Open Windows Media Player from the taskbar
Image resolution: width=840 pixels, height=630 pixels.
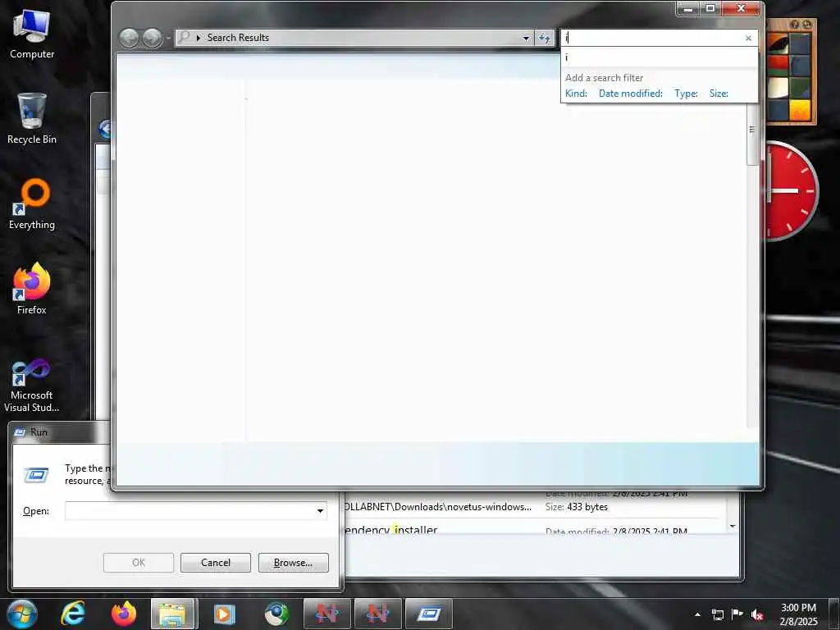[x=225, y=614]
